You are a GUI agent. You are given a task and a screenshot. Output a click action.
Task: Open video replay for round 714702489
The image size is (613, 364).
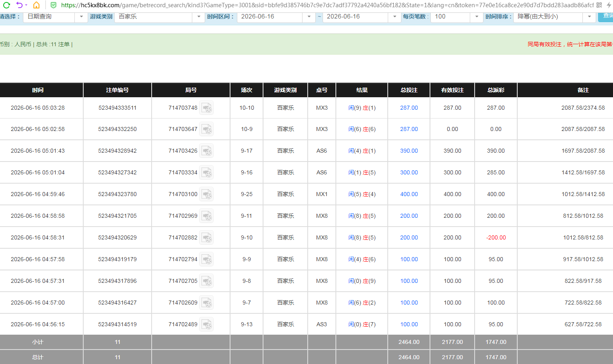(207, 324)
